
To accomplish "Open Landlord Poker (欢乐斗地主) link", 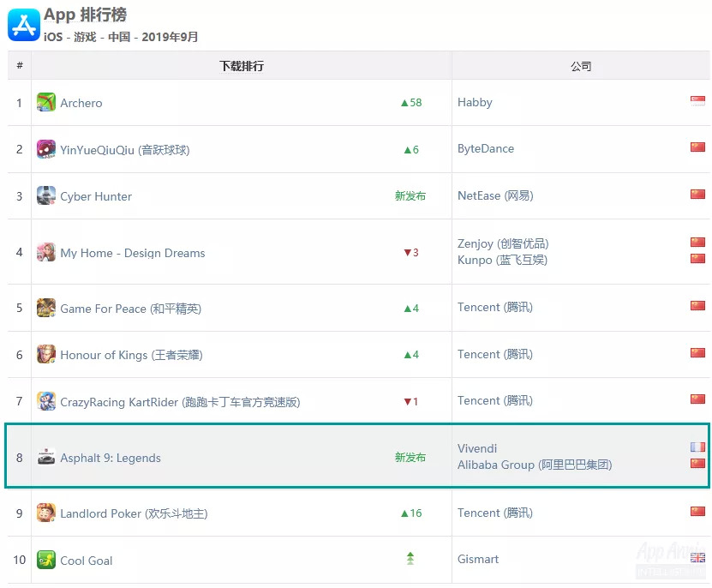I will [x=134, y=514].
